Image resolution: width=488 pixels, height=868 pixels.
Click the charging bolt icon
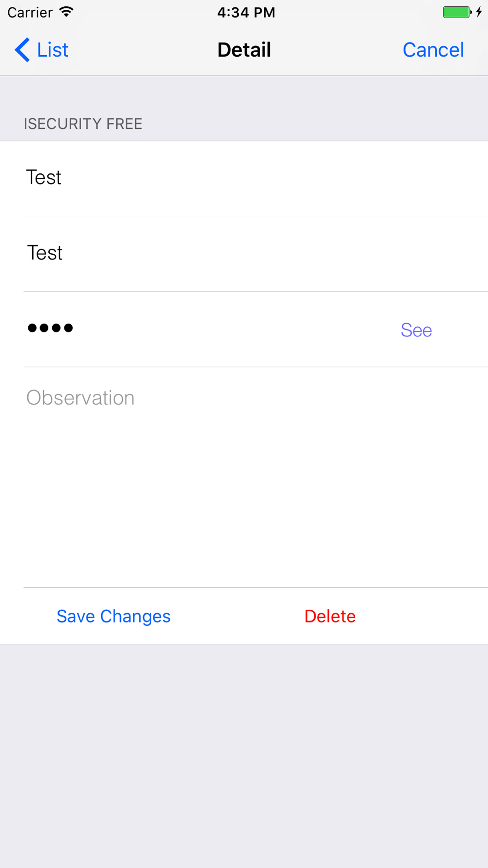tap(479, 12)
